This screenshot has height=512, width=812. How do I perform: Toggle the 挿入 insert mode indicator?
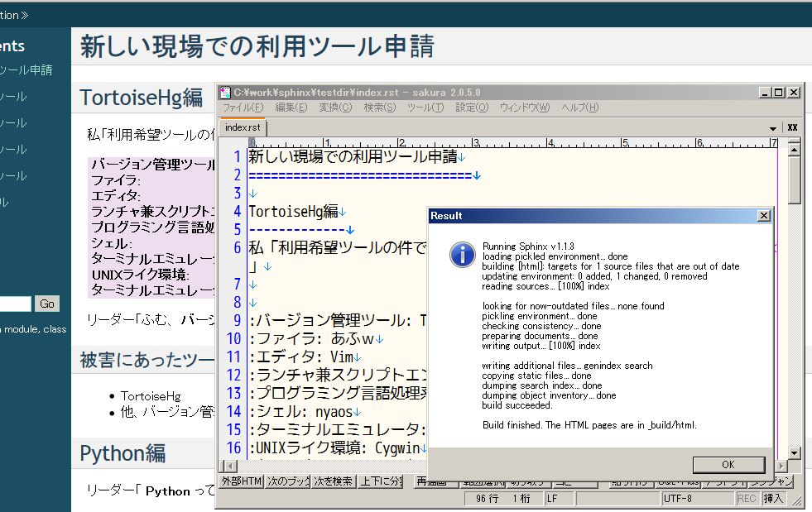tap(774, 499)
